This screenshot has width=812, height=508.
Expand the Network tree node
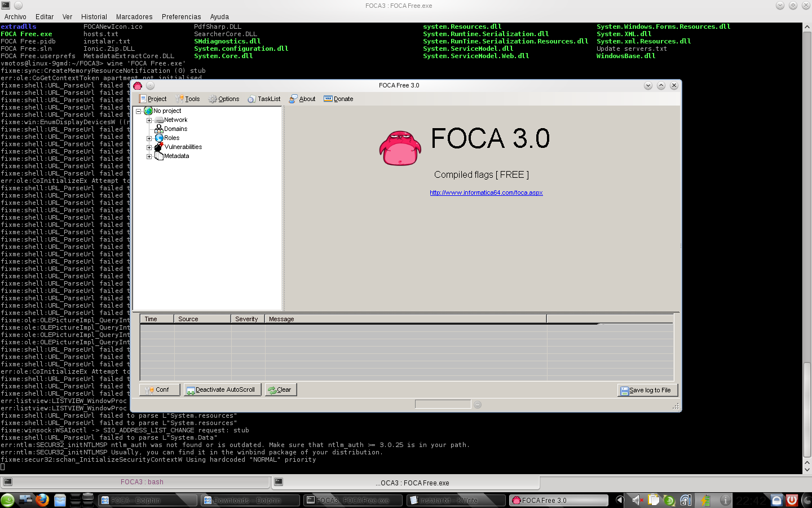[x=149, y=120]
